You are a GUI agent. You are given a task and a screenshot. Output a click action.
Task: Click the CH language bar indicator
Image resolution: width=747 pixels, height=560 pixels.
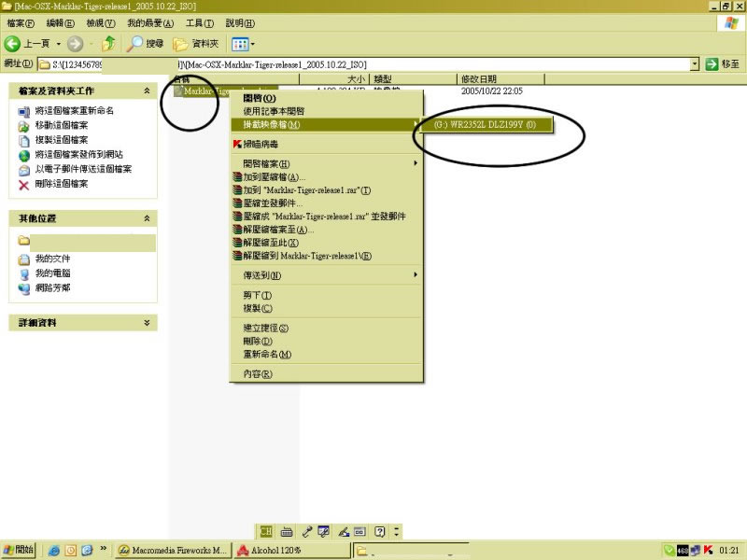(x=266, y=531)
